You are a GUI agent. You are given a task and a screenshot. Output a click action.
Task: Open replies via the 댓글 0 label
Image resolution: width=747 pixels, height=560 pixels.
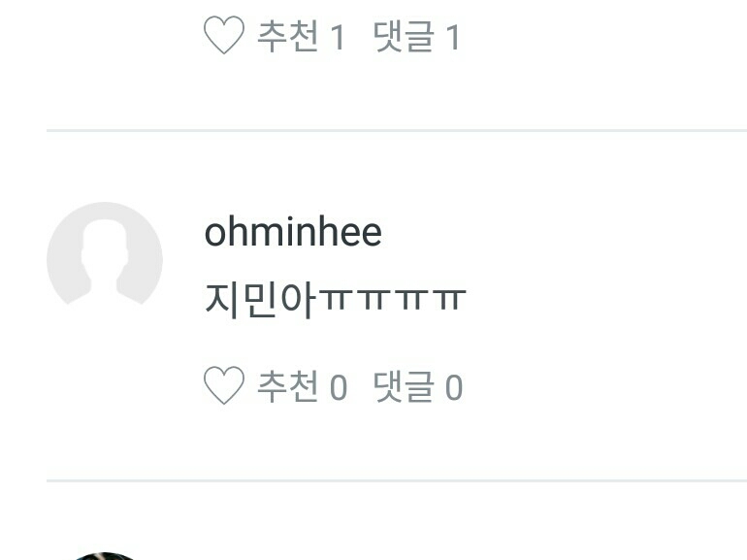418,386
